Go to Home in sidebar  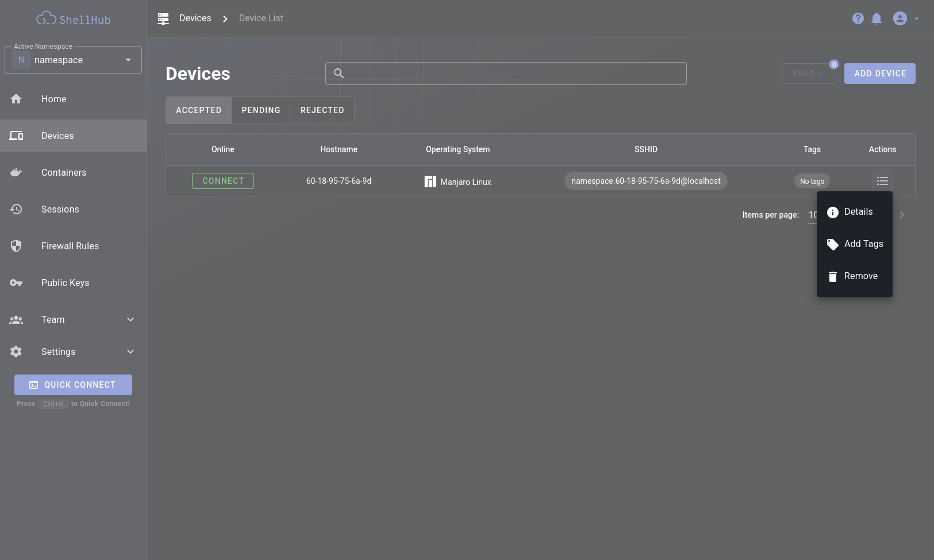pyautogui.click(x=73, y=99)
